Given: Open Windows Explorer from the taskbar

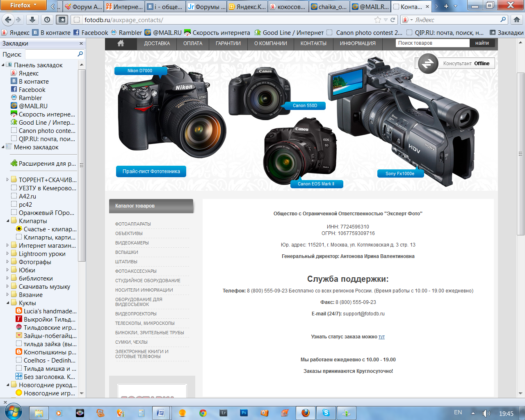Looking at the screenshot, I should pyautogui.click(x=39, y=413).
